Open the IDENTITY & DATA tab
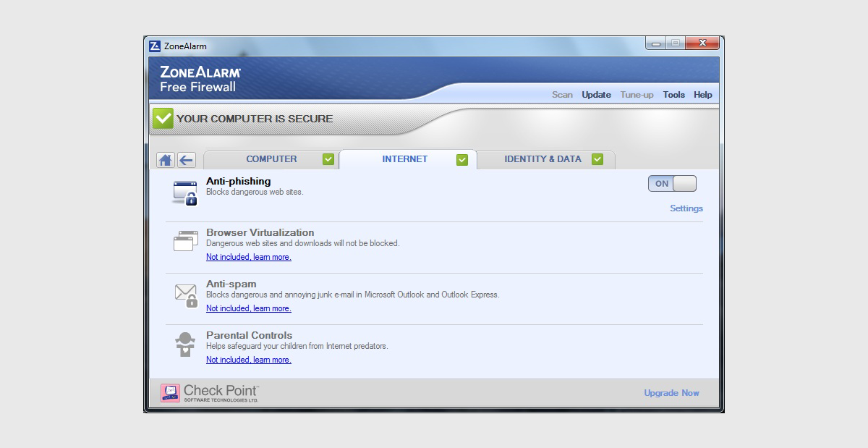The width and height of the screenshot is (868, 448). tap(545, 159)
